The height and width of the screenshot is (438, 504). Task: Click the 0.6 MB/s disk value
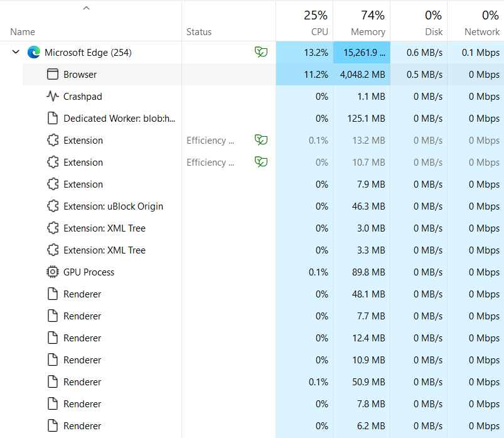tap(425, 52)
